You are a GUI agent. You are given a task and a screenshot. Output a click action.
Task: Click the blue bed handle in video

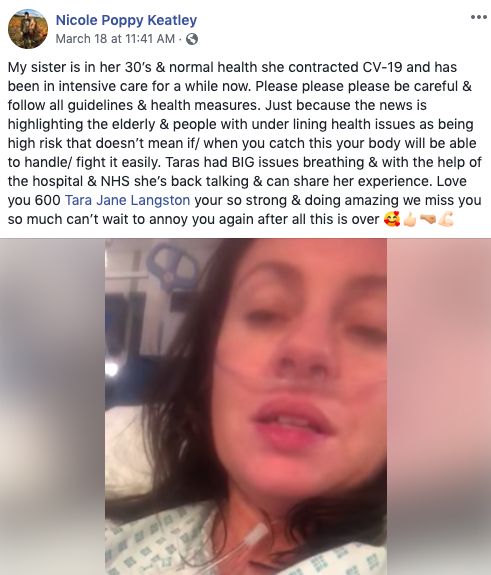point(174,266)
